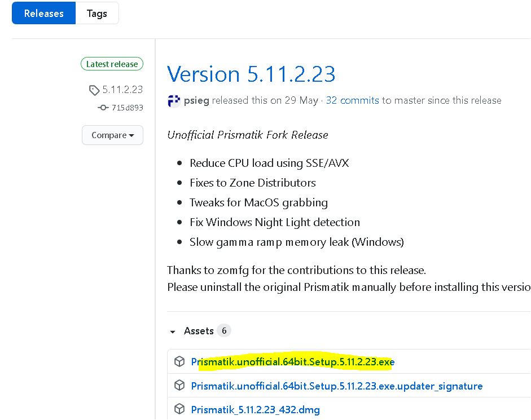The height and width of the screenshot is (420, 531).
Task: Switch to the Releases tab
Action: pos(43,13)
